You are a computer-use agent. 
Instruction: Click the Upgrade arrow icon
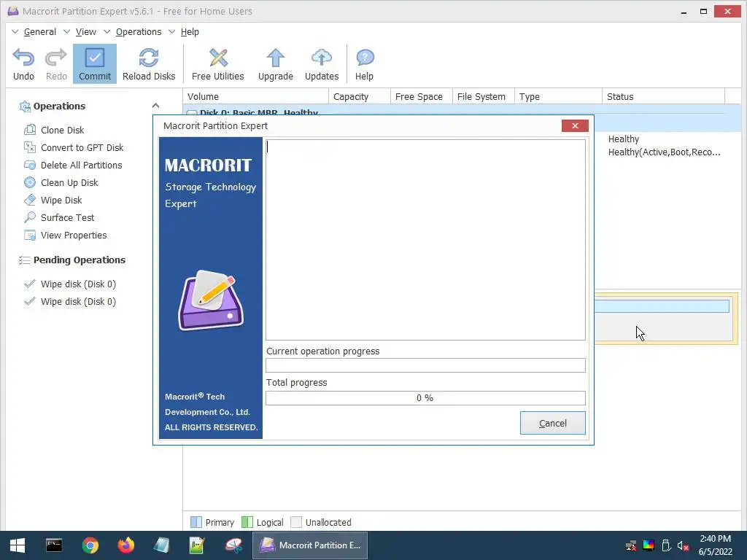click(x=275, y=58)
